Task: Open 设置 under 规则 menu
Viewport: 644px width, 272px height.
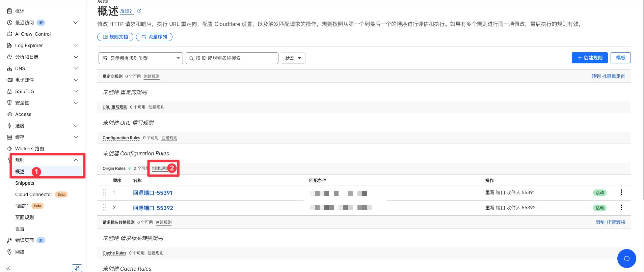Action: (x=20, y=229)
